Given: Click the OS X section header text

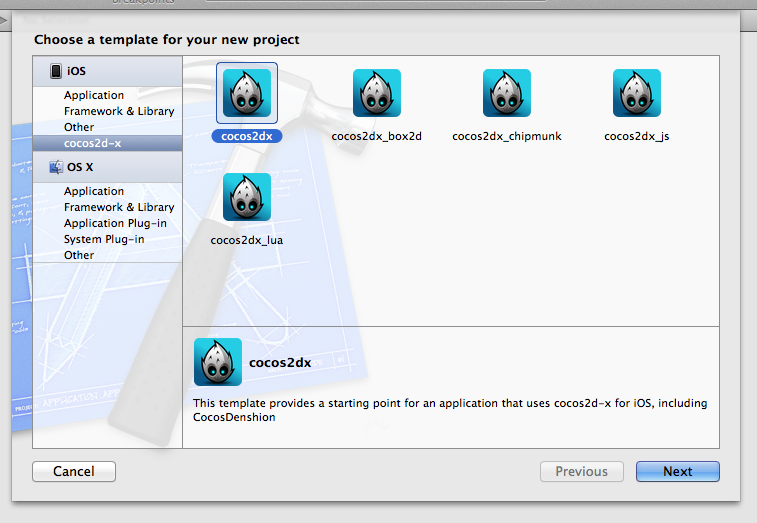Looking at the screenshot, I should point(80,167).
